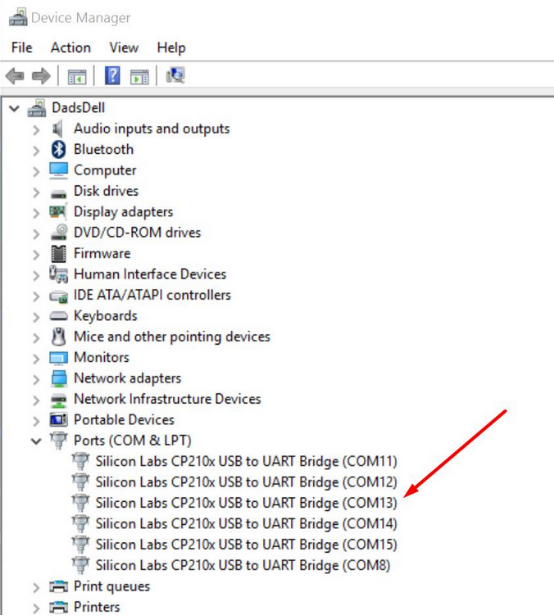Select Network Infrastructure Devices label
Image resolution: width=554 pixels, height=616 pixels.
pos(167,399)
